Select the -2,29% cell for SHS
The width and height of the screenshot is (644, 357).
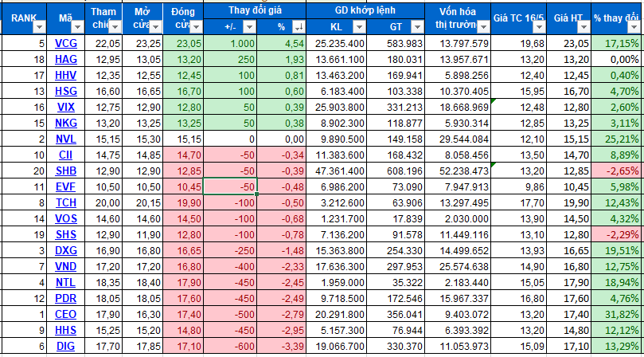pos(618,235)
